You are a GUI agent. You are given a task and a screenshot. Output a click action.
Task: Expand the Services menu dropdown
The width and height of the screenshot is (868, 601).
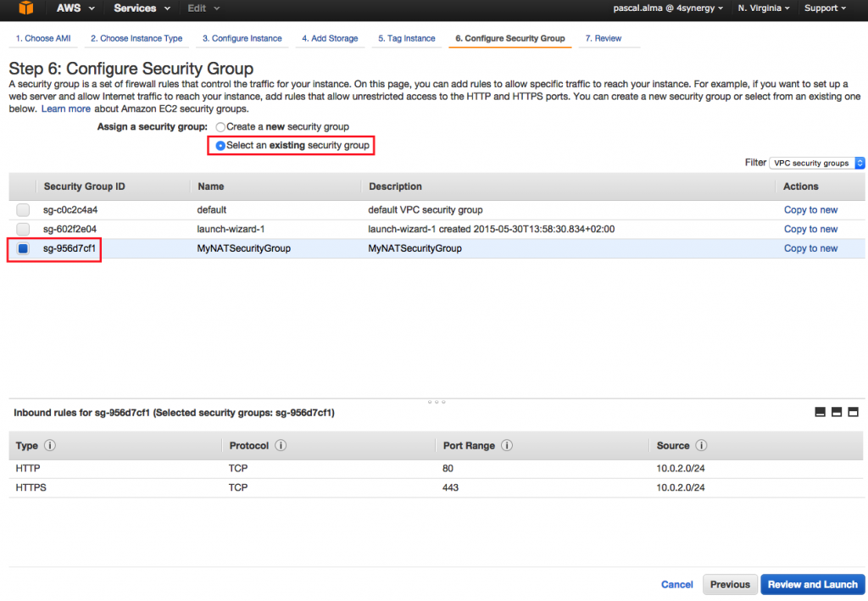point(142,8)
